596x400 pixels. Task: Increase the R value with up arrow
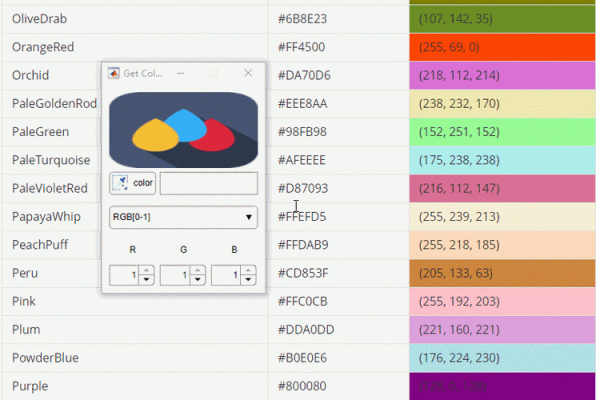point(146,270)
